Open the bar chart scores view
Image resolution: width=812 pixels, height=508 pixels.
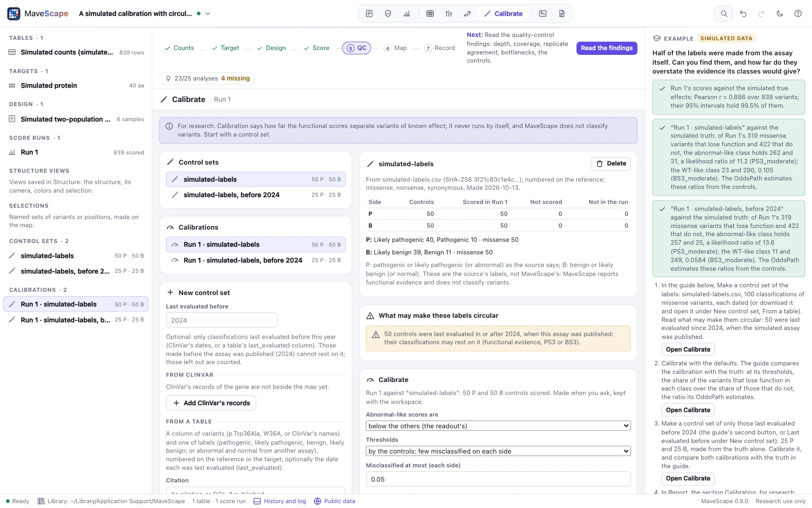coord(407,13)
